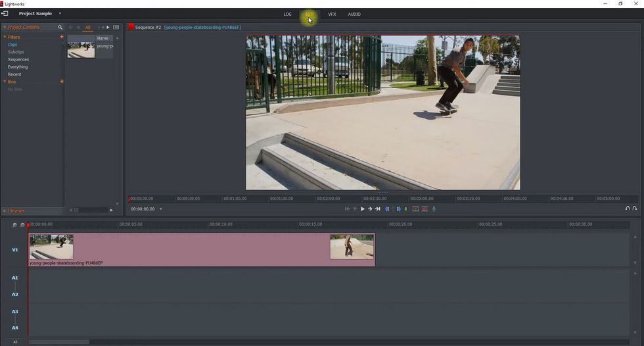The width and height of the screenshot is (644, 346).
Task: Click the timeline horizontal scrollbar thumb
Action: point(58,342)
